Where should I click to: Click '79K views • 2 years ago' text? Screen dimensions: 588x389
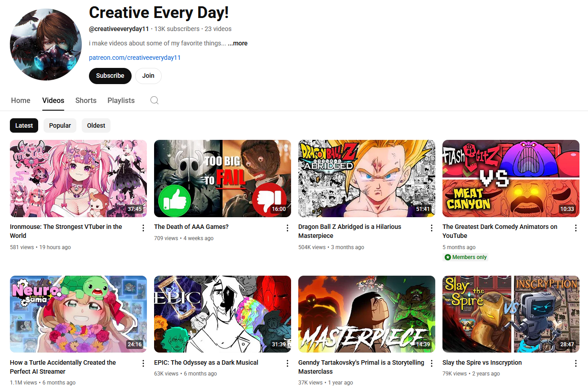(471, 374)
